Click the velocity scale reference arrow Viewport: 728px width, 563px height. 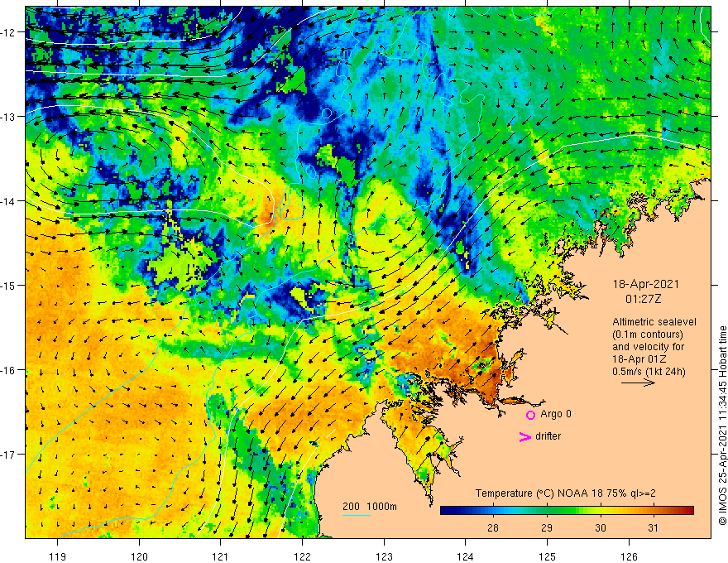click(638, 383)
